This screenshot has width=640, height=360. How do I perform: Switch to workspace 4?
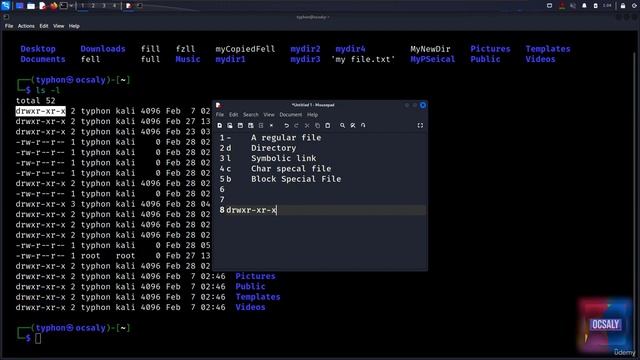[x=114, y=6]
